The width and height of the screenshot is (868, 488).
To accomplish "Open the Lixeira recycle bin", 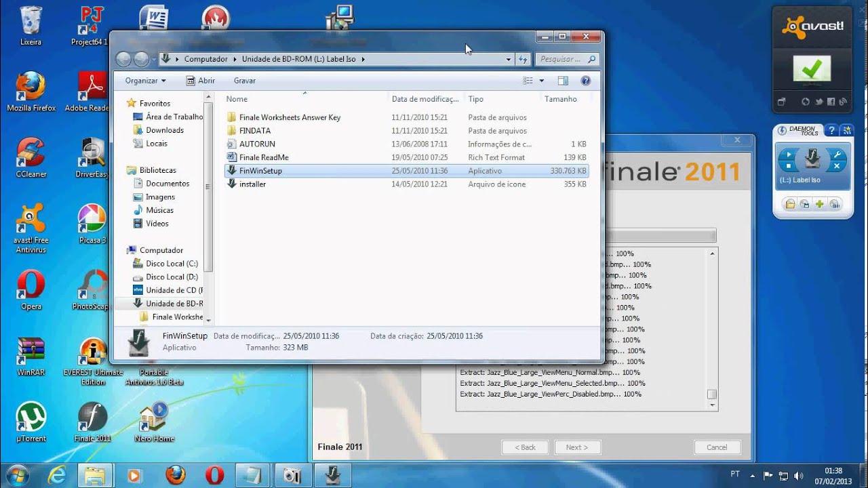I will (31, 26).
